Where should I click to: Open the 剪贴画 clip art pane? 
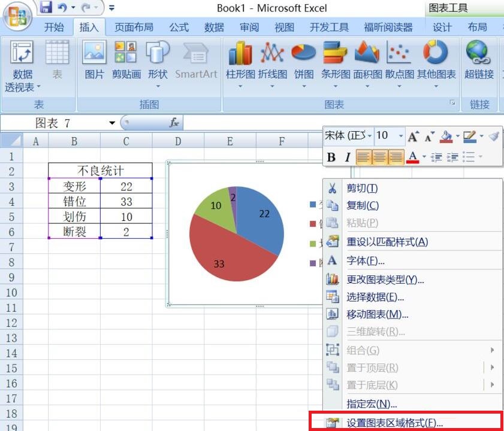pos(126,60)
